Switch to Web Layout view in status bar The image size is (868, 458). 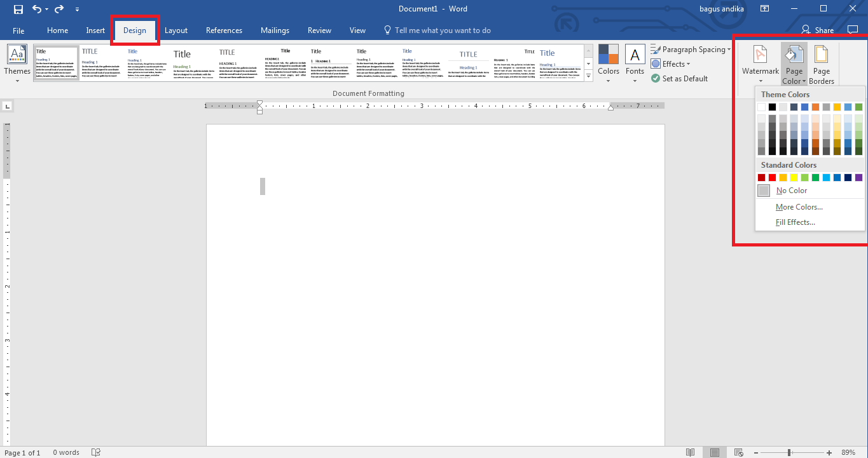point(739,452)
